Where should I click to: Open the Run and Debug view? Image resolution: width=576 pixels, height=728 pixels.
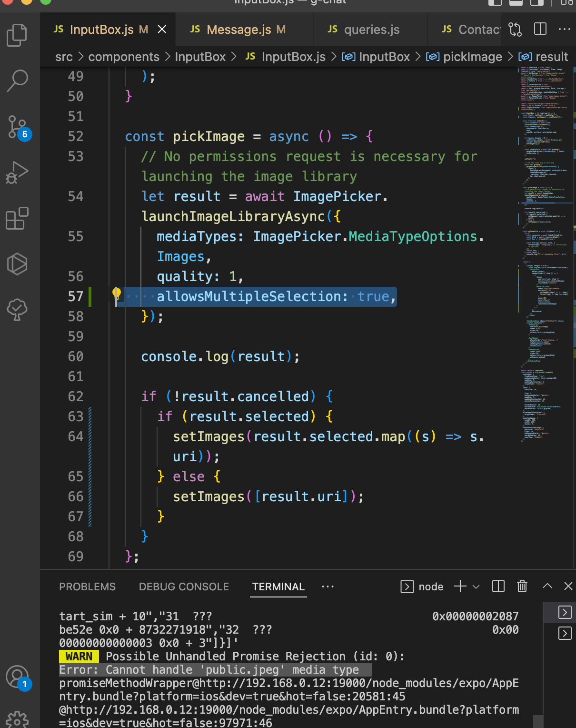pyautogui.click(x=17, y=172)
